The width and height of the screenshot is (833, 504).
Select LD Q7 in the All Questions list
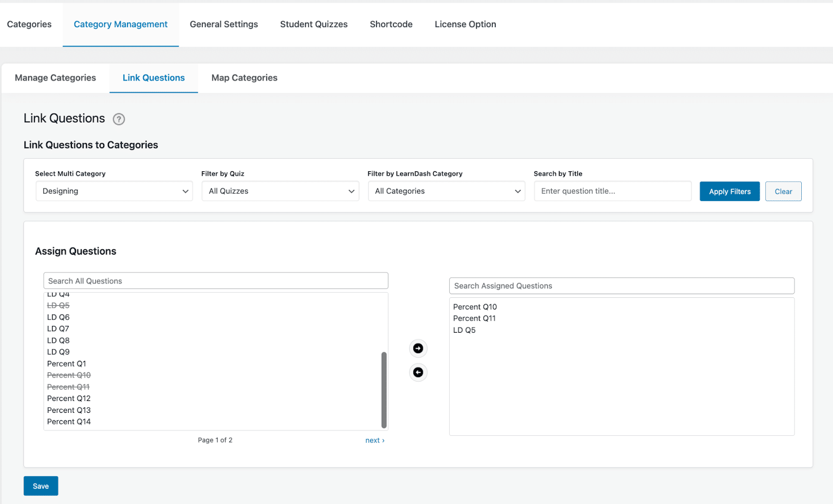click(x=58, y=329)
